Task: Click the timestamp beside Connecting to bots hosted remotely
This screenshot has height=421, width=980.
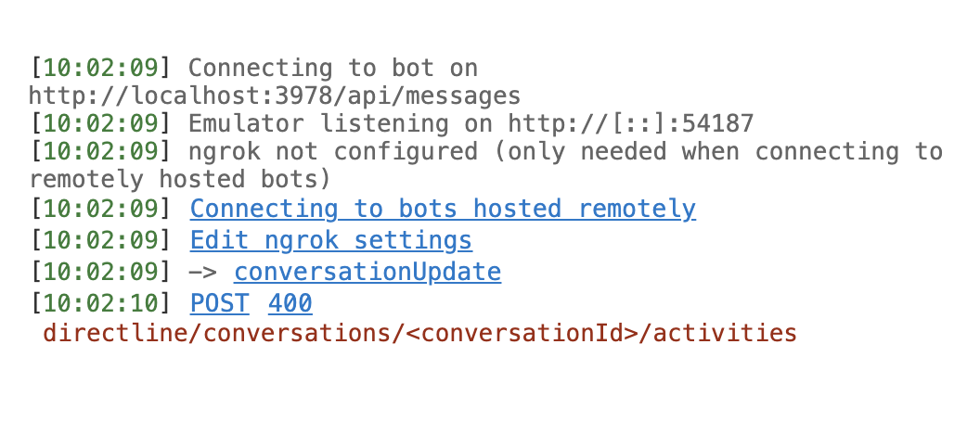Action: [x=100, y=209]
